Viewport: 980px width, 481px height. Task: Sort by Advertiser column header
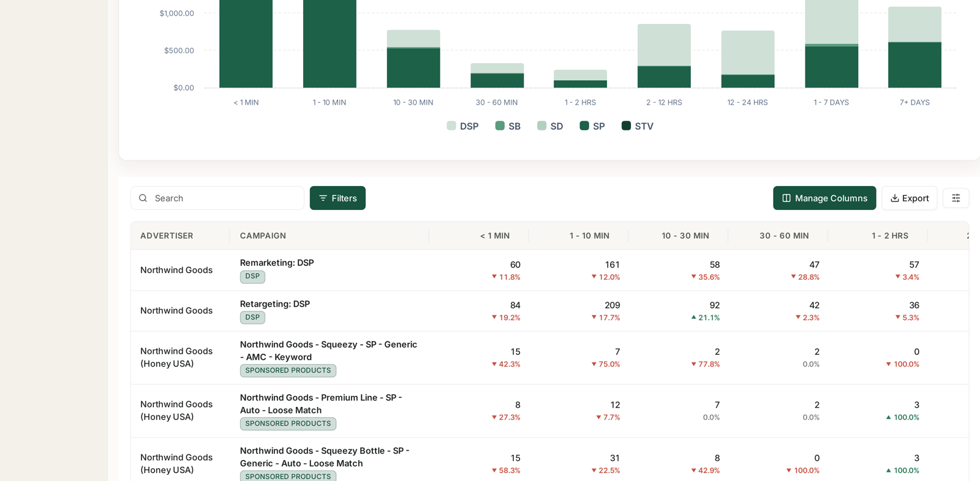click(167, 236)
